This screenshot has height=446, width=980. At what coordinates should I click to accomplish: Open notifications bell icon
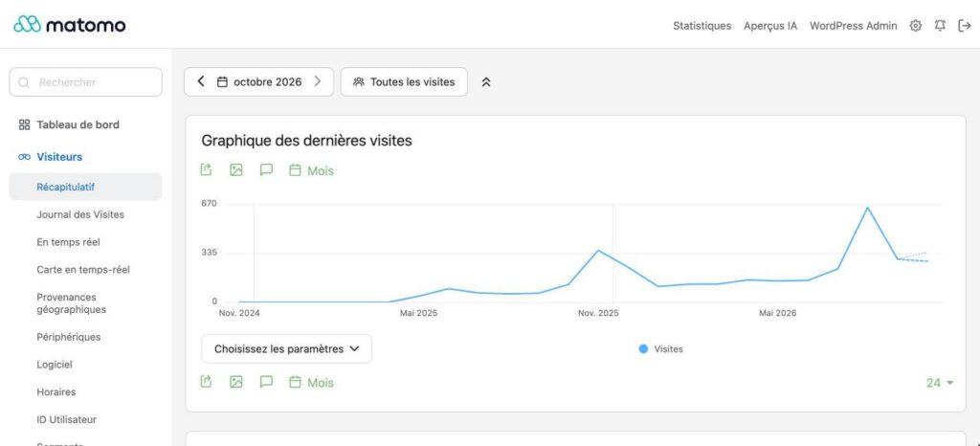point(940,26)
